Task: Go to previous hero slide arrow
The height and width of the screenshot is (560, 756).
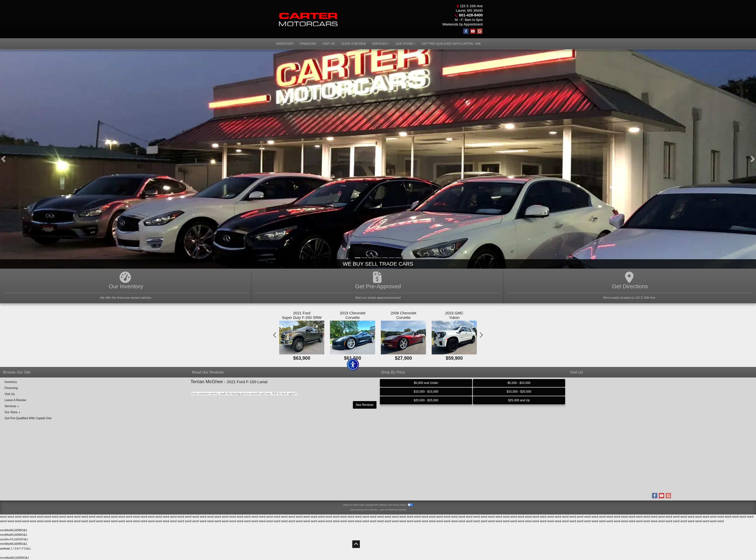Action: click(x=3, y=159)
